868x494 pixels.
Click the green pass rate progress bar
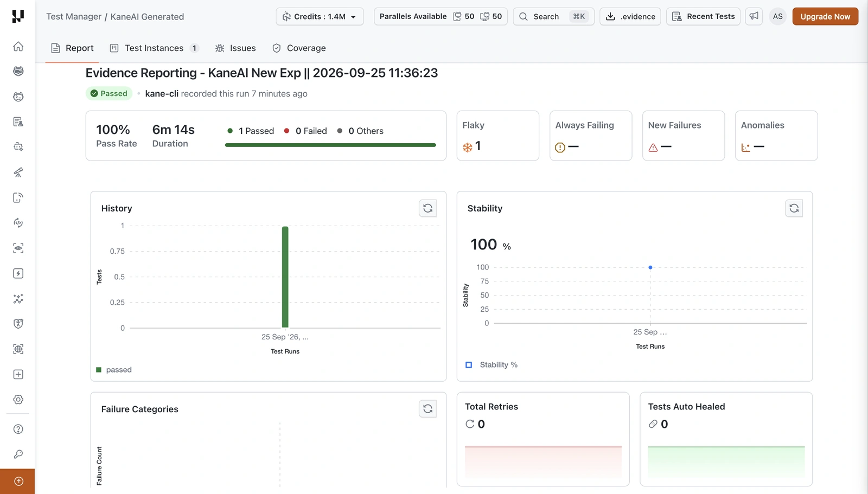point(330,145)
